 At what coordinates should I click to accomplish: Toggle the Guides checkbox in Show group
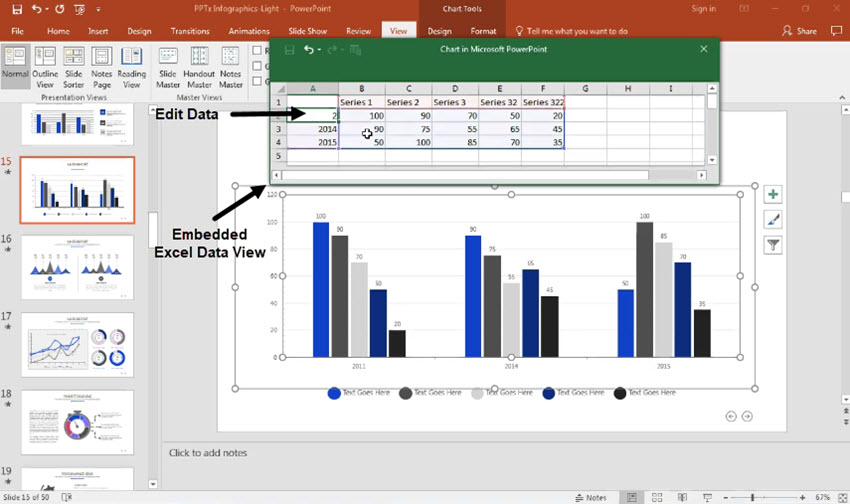(257, 81)
